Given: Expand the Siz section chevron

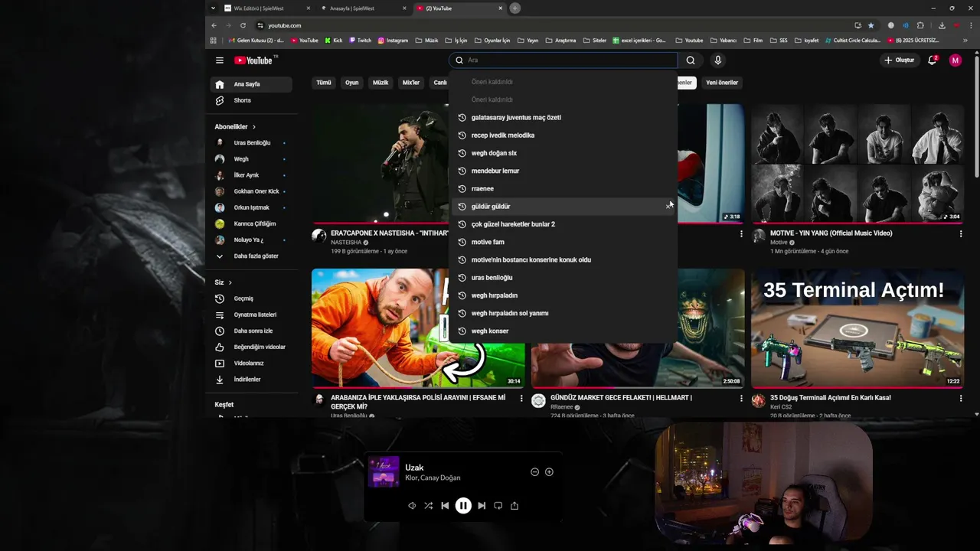Looking at the screenshot, I should 230,282.
